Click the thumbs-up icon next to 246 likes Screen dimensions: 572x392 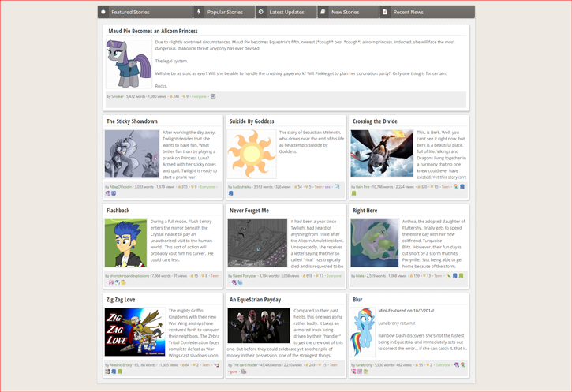[171, 97]
